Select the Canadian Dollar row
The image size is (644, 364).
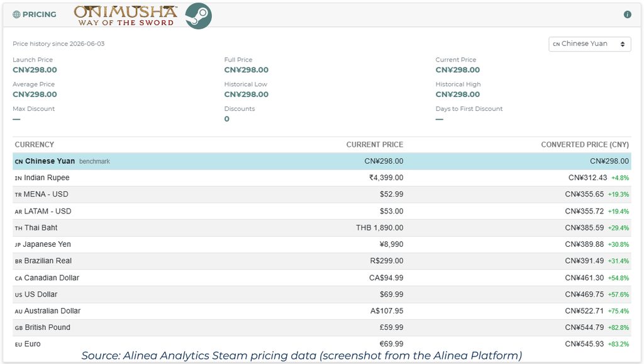point(321,278)
